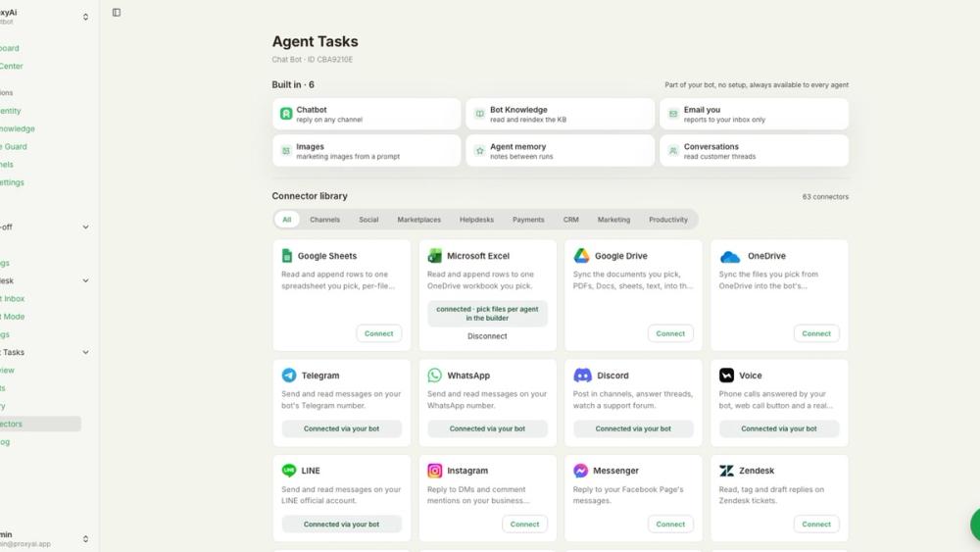
Task: Open the workspace switcher at sidebar top
Action: (x=85, y=17)
